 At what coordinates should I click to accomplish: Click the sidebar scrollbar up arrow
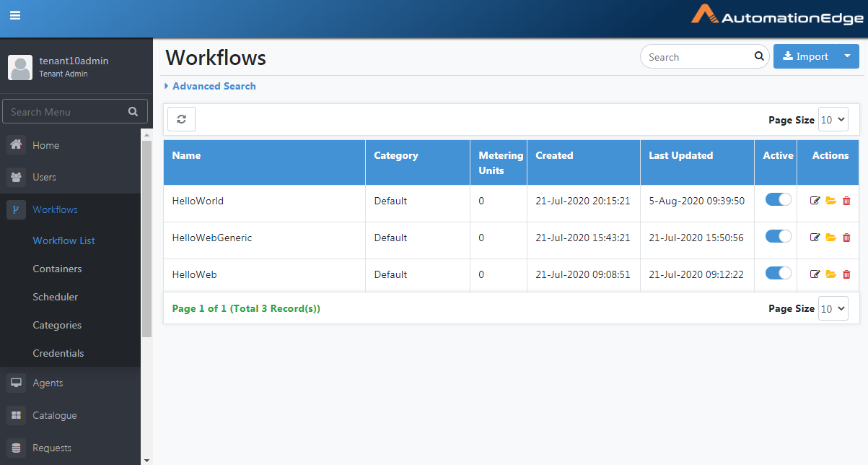pyautogui.click(x=146, y=134)
